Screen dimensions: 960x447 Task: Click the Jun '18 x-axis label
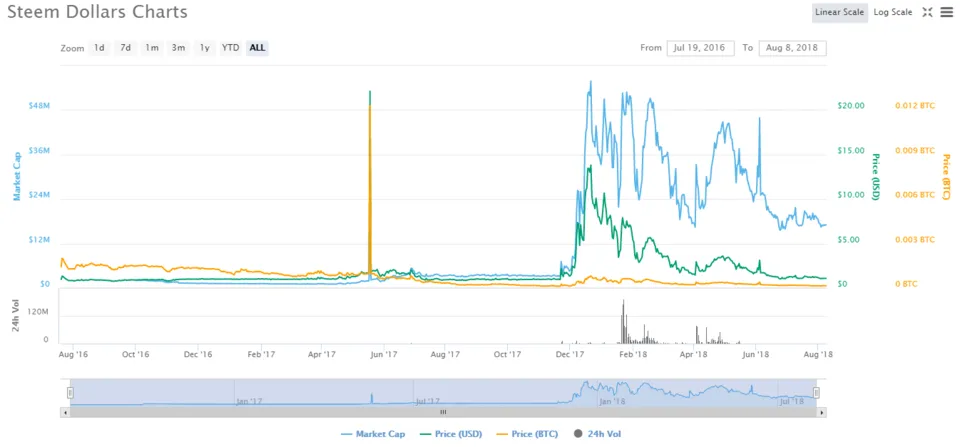[756, 354]
